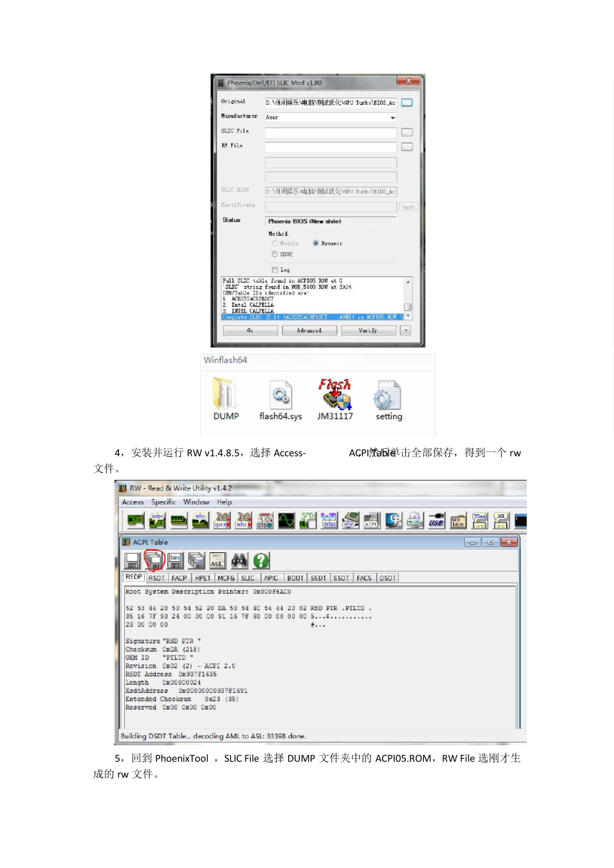Open the IO Space tool icon
The image size is (614, 868).
coord(222,521)
